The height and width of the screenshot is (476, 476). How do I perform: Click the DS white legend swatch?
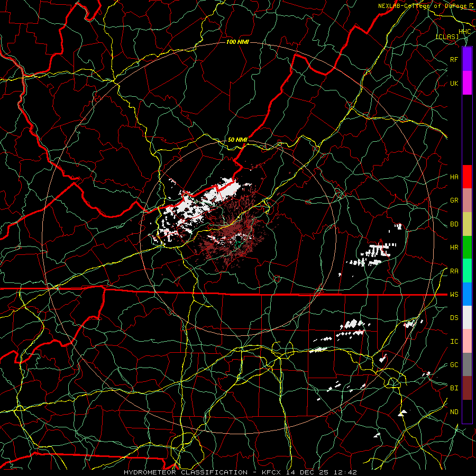click(x=467, y=317)
